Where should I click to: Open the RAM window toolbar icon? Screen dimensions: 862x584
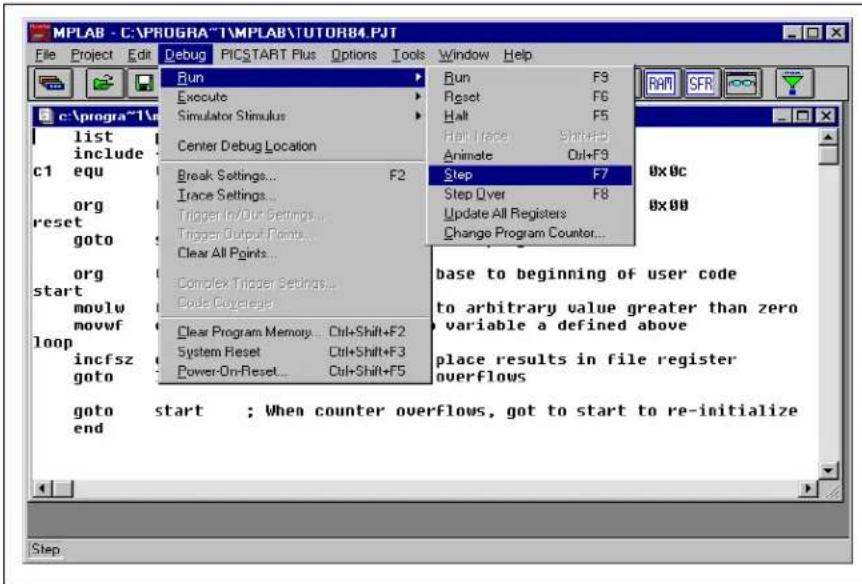click(x=660, y=84)
